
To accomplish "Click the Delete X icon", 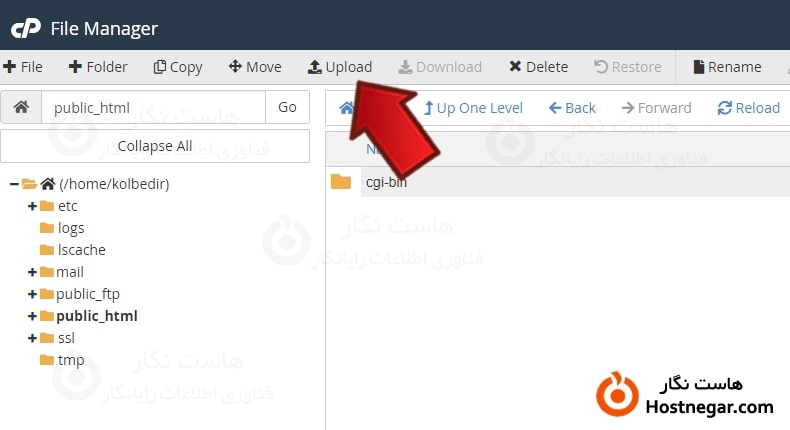I will point(514,66).
